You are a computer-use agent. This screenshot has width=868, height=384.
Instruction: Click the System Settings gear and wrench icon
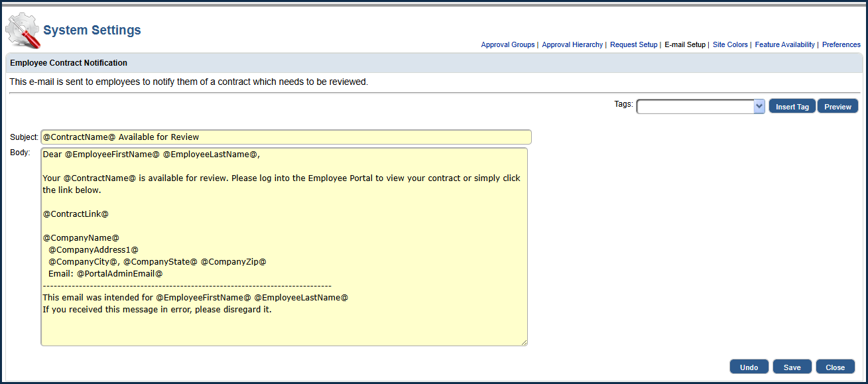pos(23,31)
